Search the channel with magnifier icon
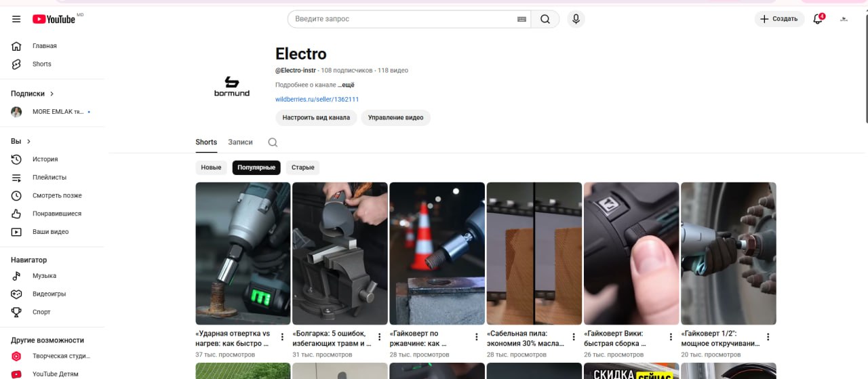Viewport: 868px width, 379px height. point(273,142)
